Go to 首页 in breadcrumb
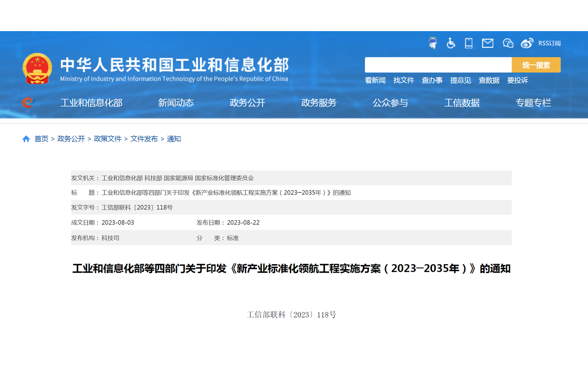 point(41,139)
